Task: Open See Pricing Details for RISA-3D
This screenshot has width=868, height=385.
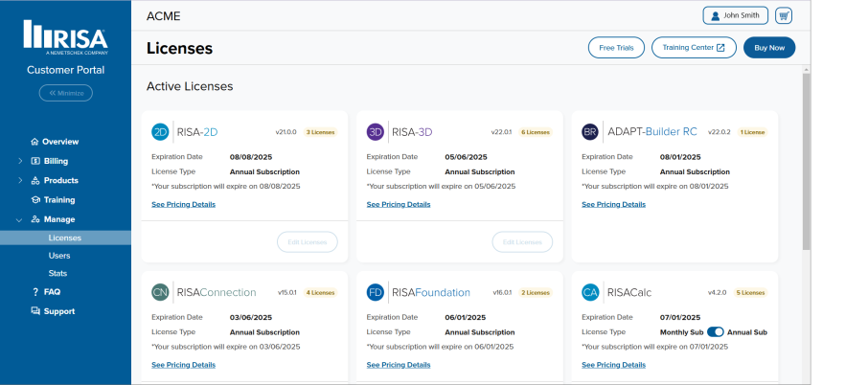Action: 399,204
